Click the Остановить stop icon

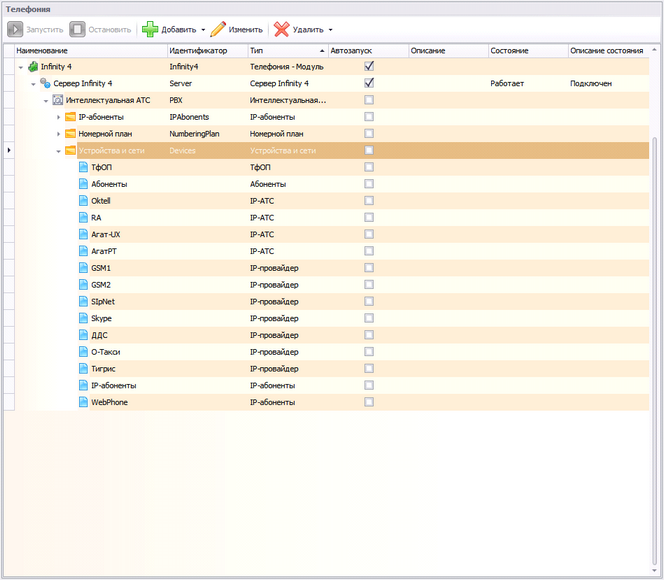pos(77,29)
